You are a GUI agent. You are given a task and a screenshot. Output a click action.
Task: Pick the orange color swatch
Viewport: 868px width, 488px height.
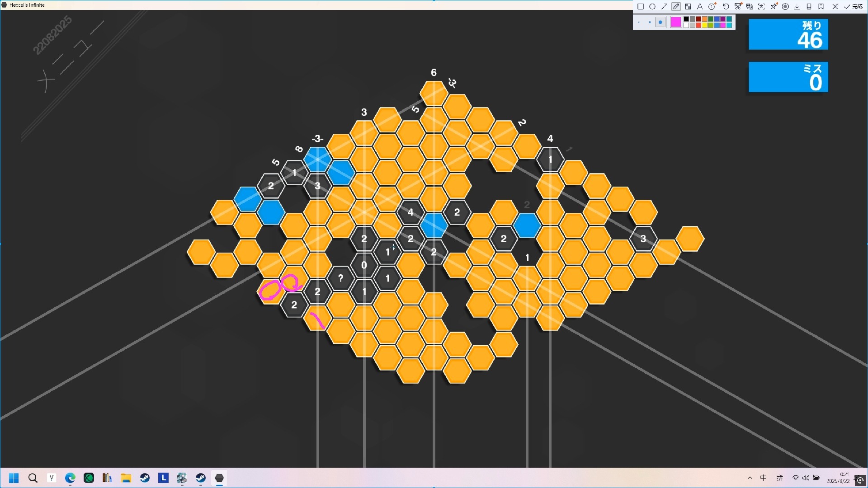[x=704, y=19]
